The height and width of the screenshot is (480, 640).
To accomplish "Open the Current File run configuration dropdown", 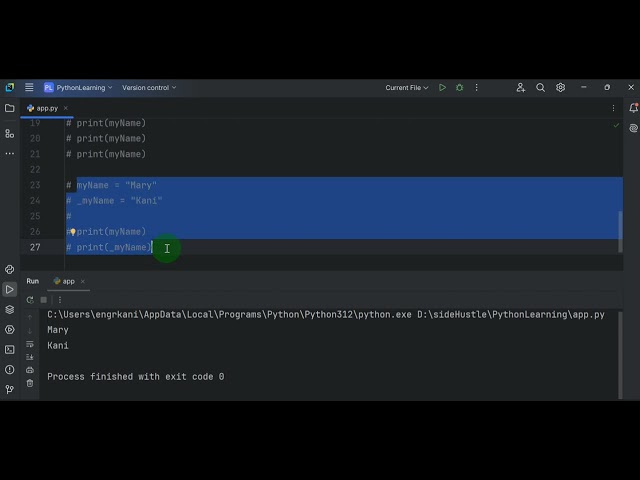I will click(407, 87).
